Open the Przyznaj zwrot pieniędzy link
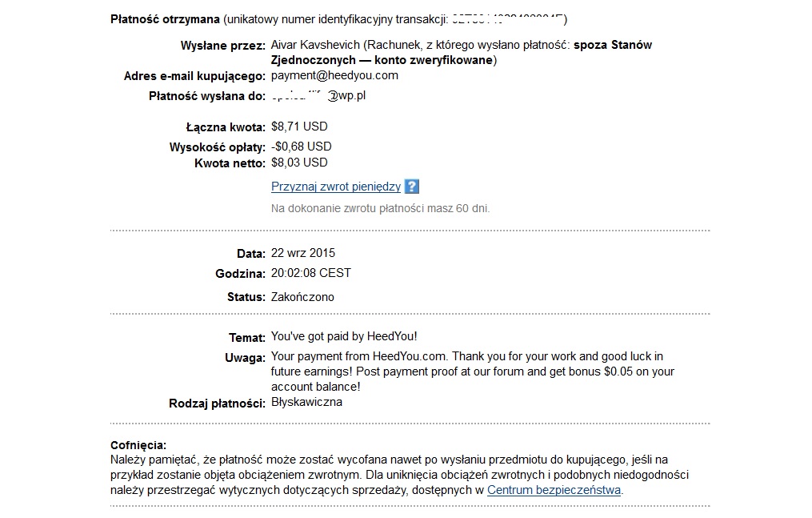The width and height of the screenshot is (812, 518). point(336,187)
